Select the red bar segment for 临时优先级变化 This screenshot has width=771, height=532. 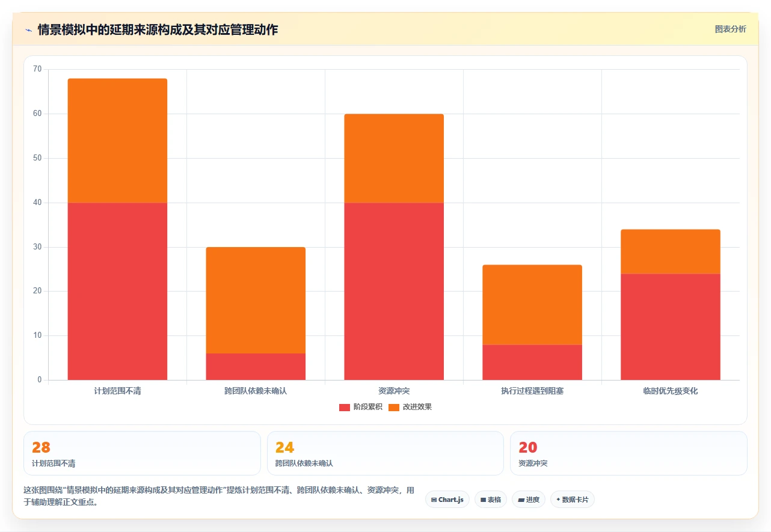[x=671, y=327]
